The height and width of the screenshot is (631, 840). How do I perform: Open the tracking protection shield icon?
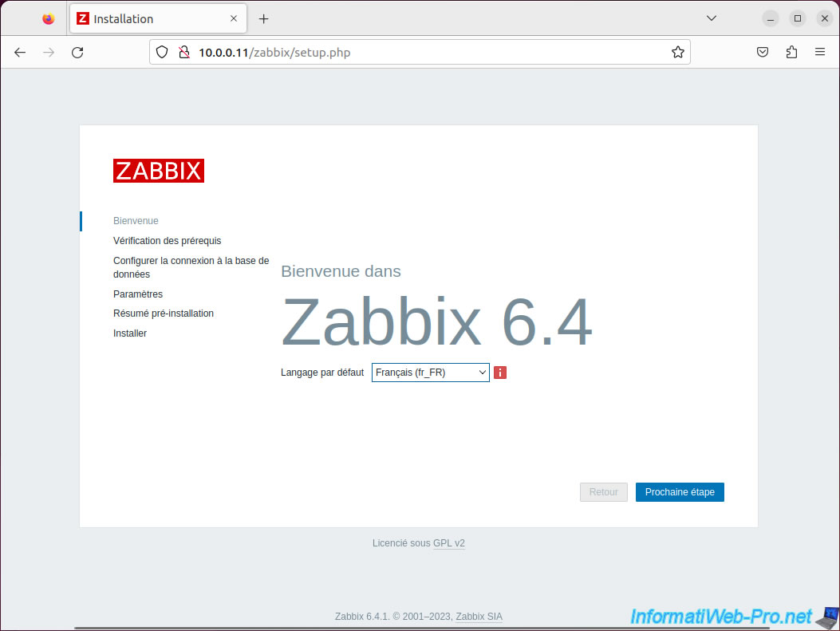pos(162,52)
